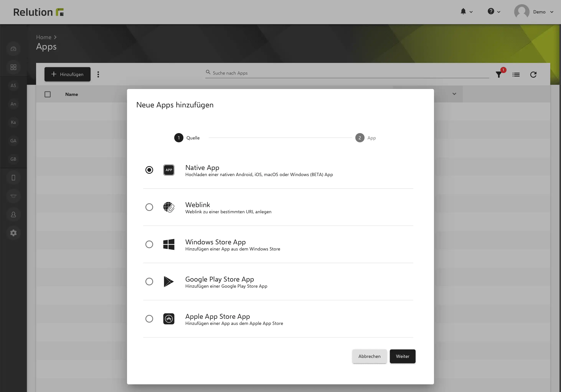The image size is (561, 392).
Task: Go to step 1 Quelle
Action: (x=187, y=138)
